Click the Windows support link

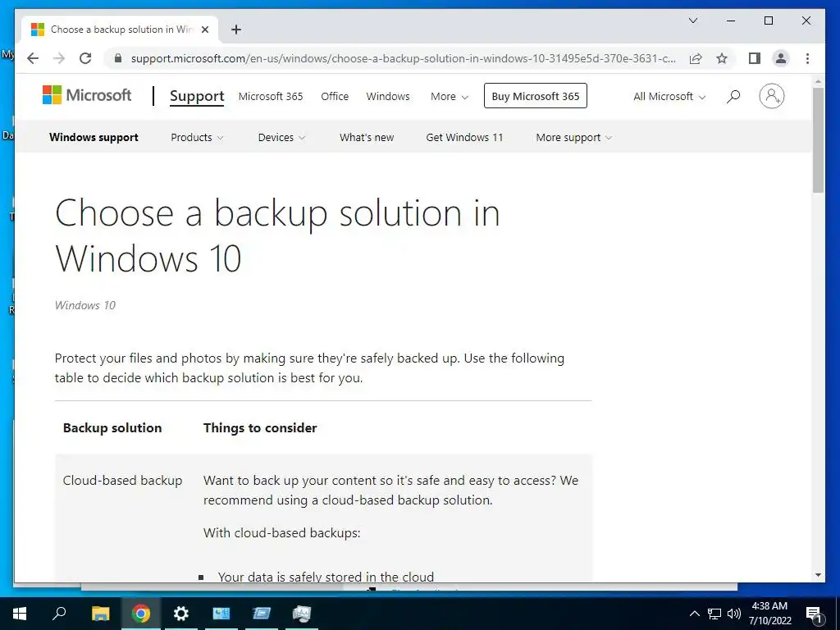coord(94,137)
